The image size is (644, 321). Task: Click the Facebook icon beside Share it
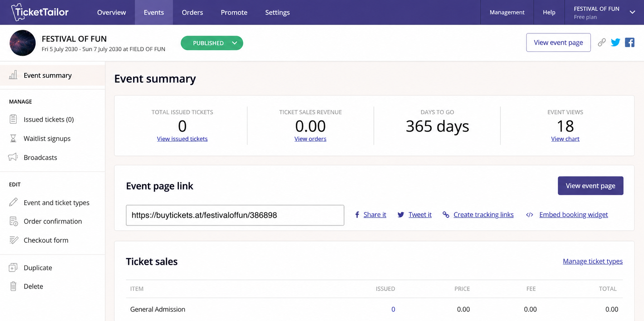pos(357,215)
